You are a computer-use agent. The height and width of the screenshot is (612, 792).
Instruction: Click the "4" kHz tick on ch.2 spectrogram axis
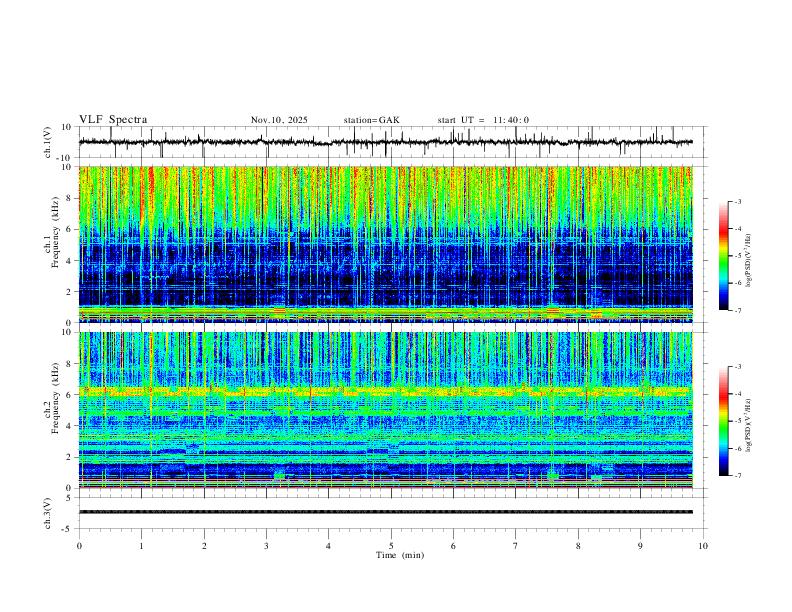click(70, 426)
